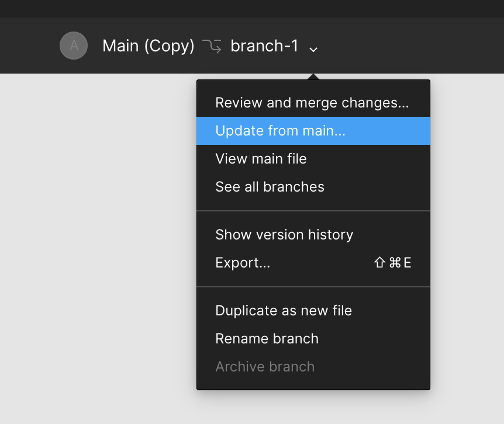Click the greyed-out Archive branch item
This screenshot has height=424, width=504.
pyautogui.click(x=313, y=367)
